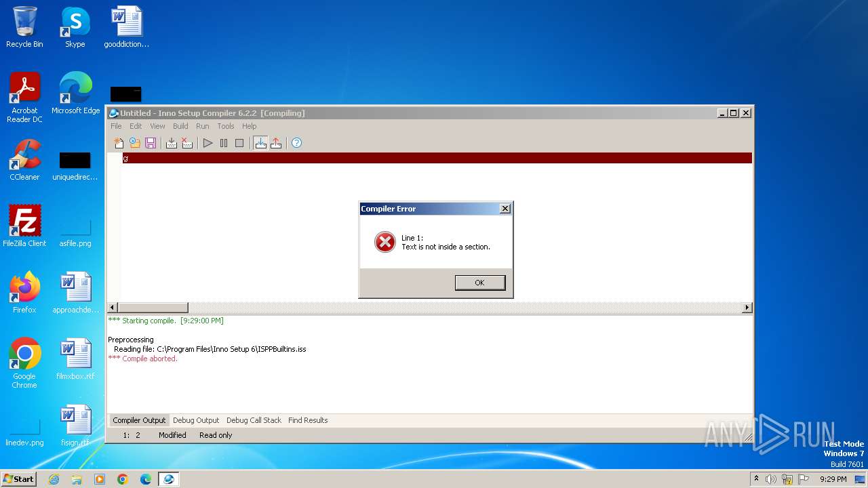Click the highlighted error line in editor
Viewport: 868px width, 488px height.
(x=437, y=158)
